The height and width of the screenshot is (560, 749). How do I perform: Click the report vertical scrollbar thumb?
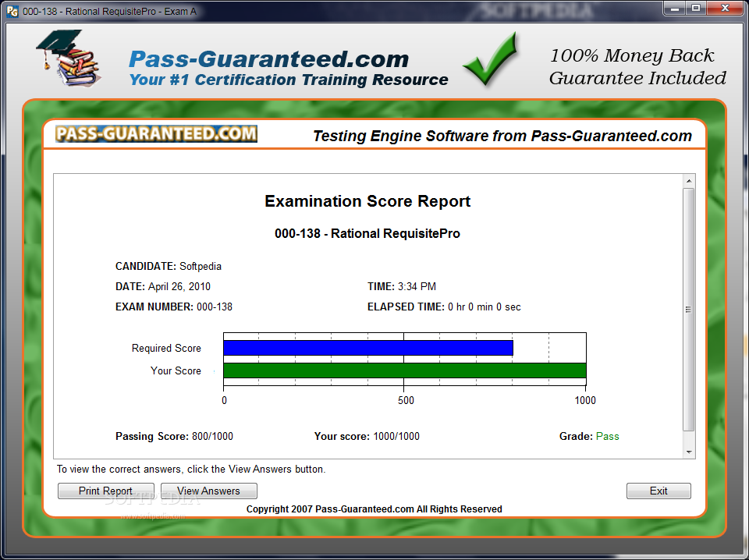click(688, 310)
